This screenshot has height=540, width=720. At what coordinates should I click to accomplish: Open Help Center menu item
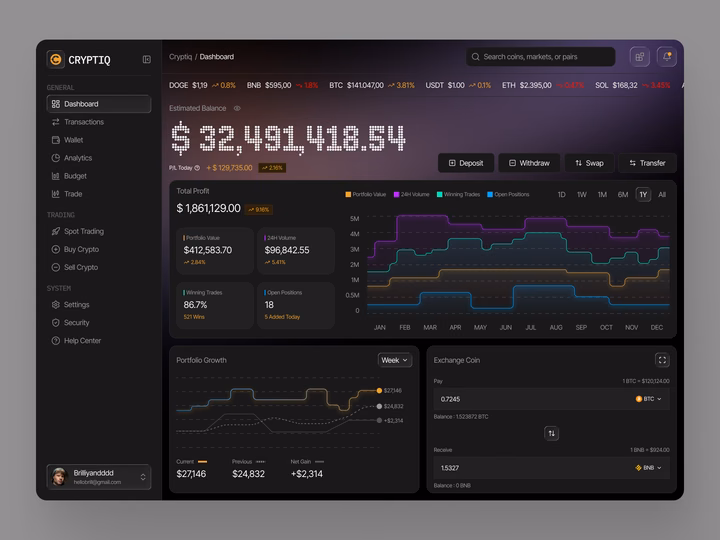[99, 341]
